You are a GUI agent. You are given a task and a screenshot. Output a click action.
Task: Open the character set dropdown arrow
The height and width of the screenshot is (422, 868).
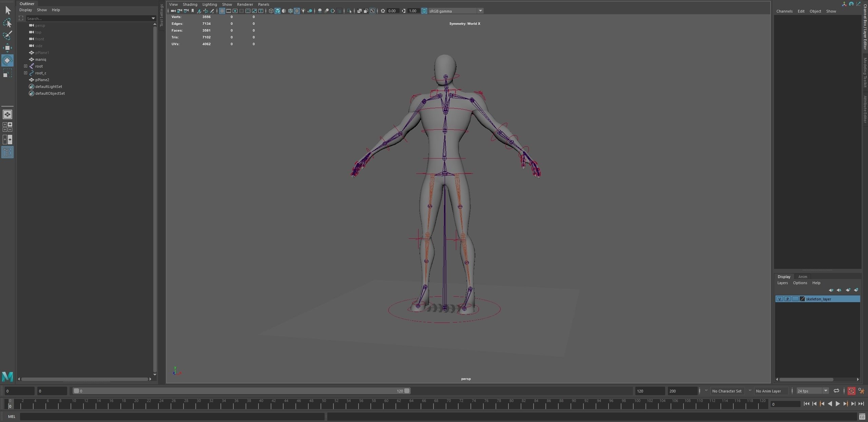click(x=706, y=391)
